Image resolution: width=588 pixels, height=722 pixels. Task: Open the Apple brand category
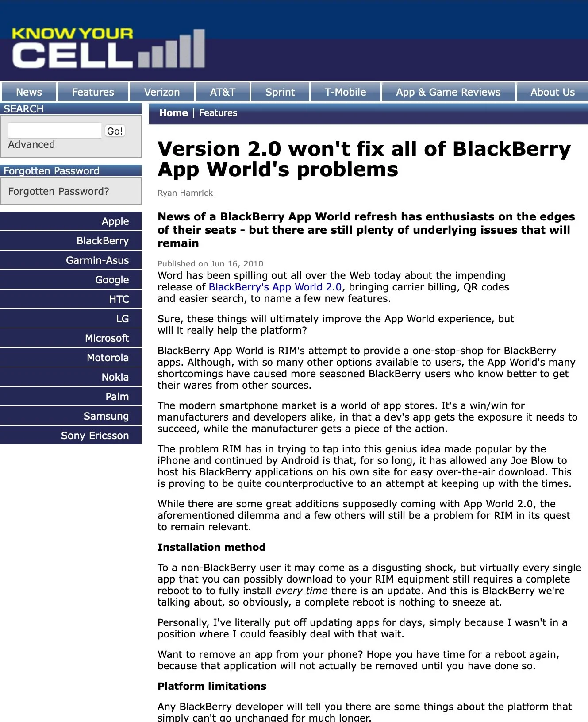pyautogui.click(x=71, y=221)
